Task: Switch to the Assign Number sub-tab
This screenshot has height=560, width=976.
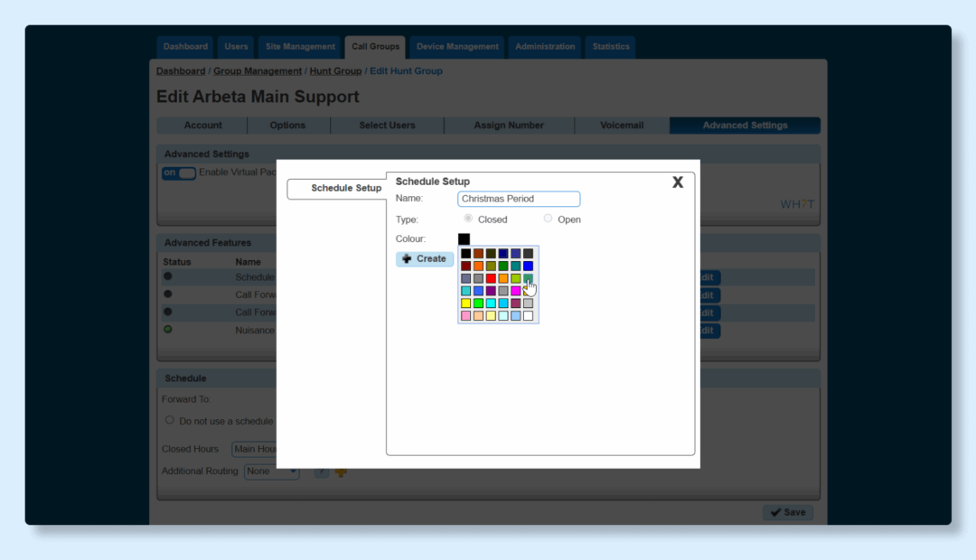Action: (x=509, y=125)
